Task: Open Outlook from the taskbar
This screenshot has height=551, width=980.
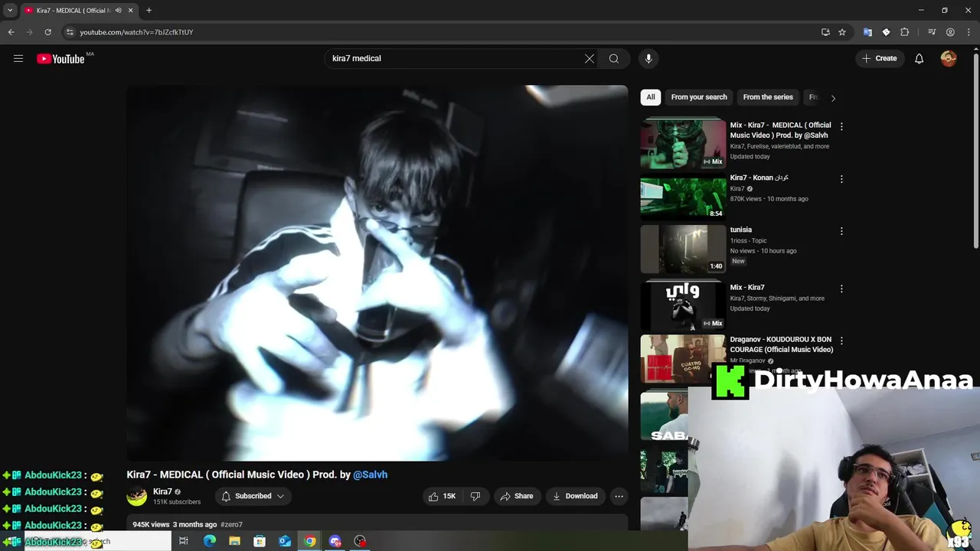Action: tap(285, 541)
